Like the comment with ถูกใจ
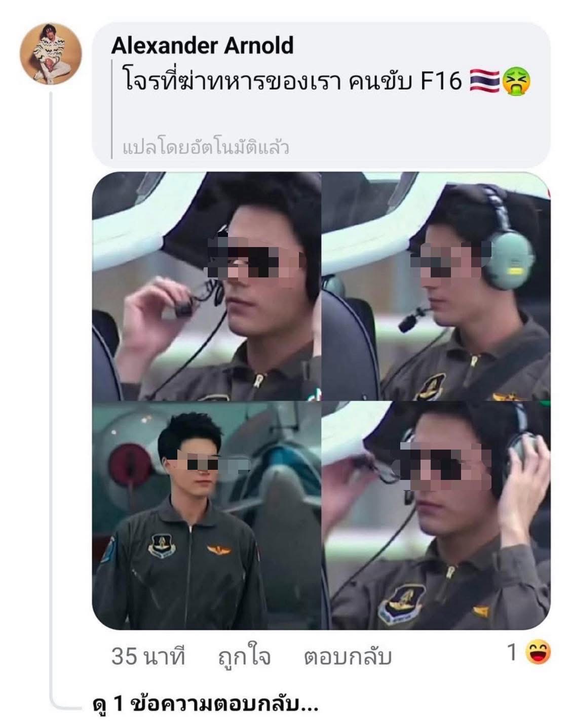 pyautogui.click(x=244, y=657)
